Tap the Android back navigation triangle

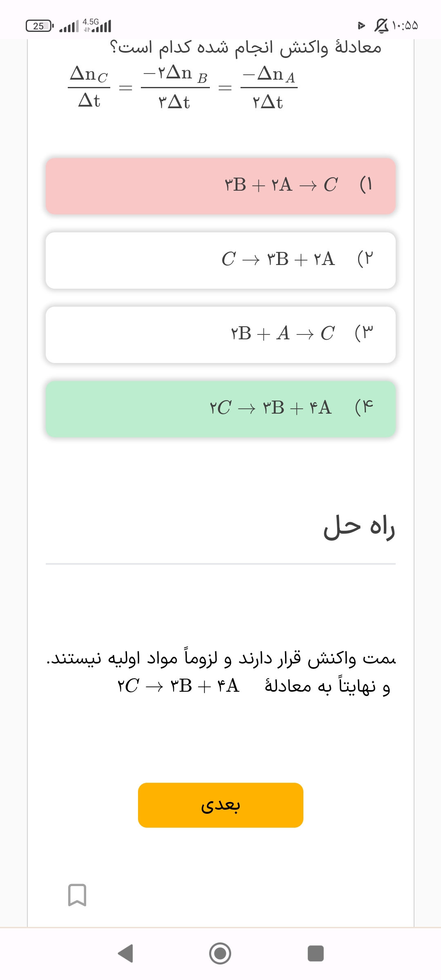tap(126, 953)
